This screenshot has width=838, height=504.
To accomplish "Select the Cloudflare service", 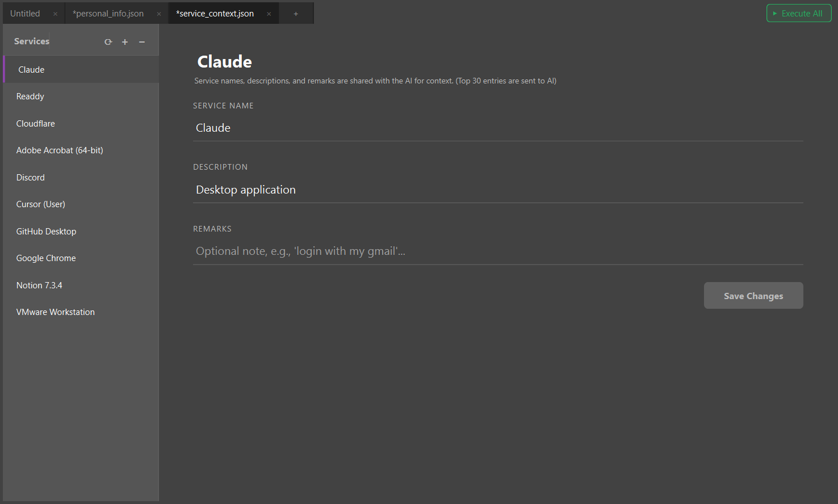I will click(35, 123).
